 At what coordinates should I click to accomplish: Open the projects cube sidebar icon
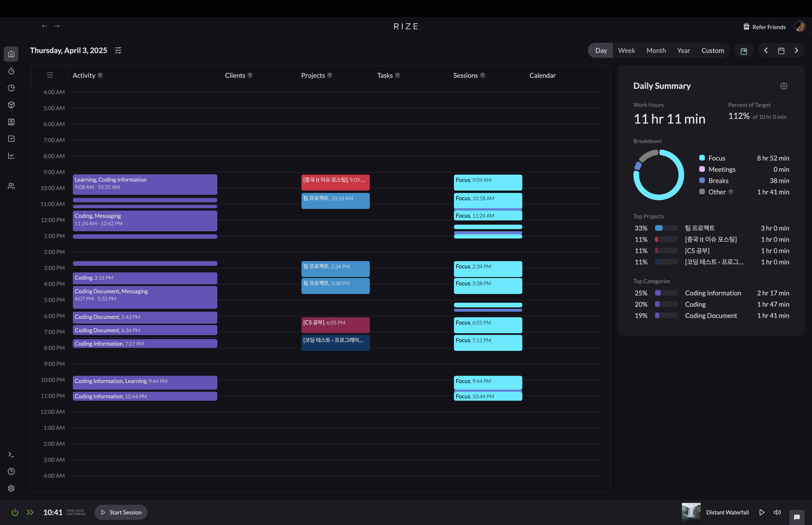[x=11, y=105]
